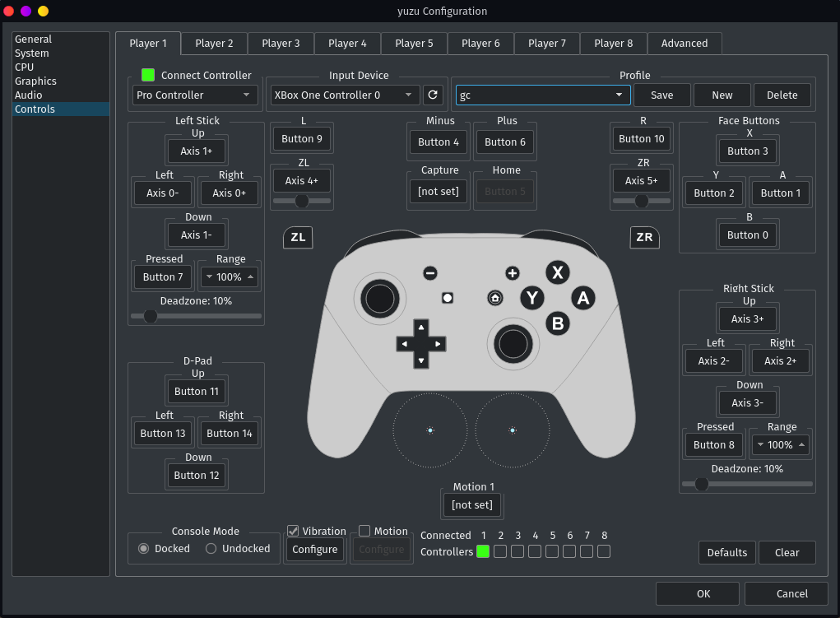This screenshot has width=840, height=618.
Task: Click the D-pad up arrow on the controller image
Action: tap(421, 328)
